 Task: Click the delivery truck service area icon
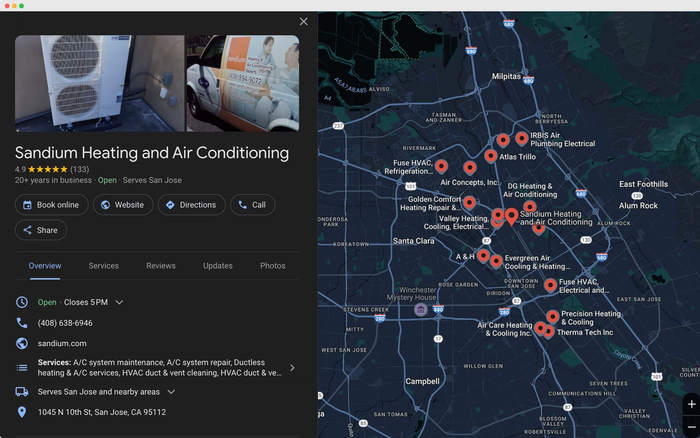pos(22,392)
